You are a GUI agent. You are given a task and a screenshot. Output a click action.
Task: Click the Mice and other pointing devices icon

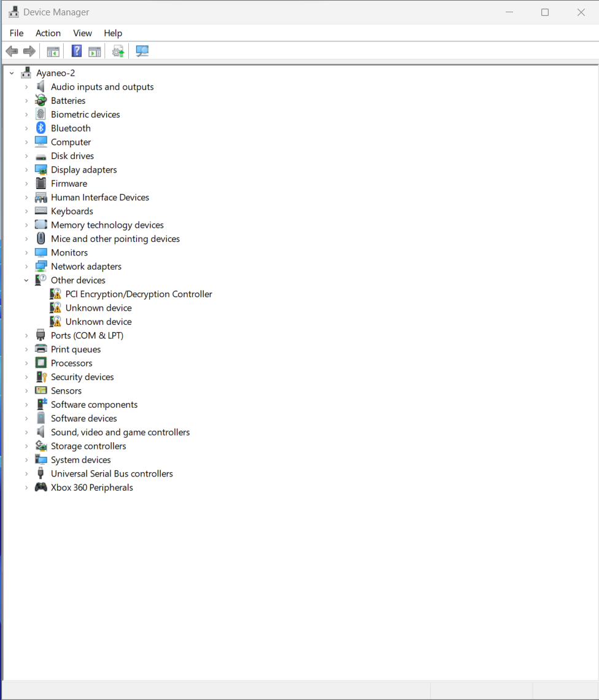coord(41,238)
